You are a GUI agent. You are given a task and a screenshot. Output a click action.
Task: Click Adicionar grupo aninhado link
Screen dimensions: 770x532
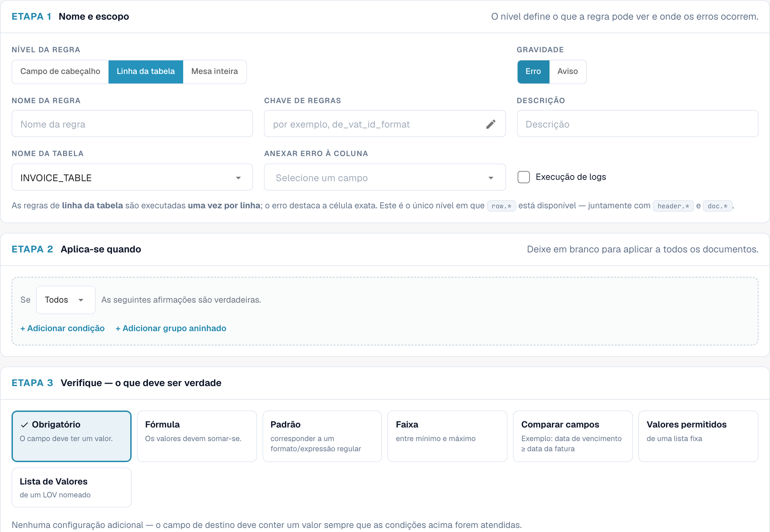click(171, 328)
